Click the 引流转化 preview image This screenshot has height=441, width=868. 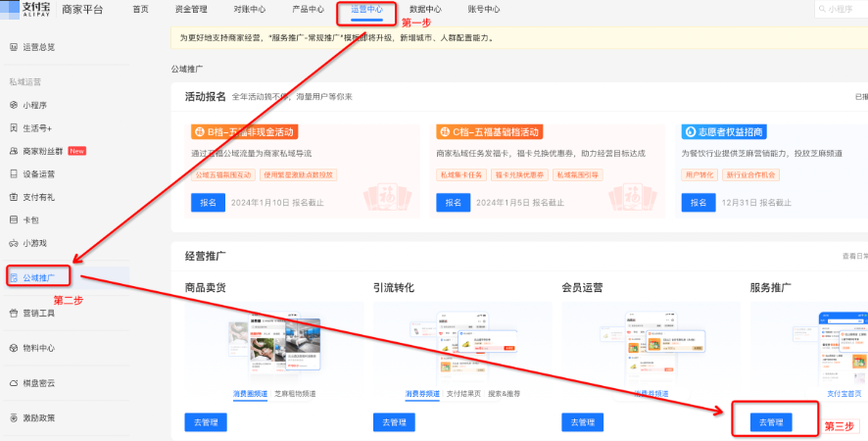tap(462, 346)
